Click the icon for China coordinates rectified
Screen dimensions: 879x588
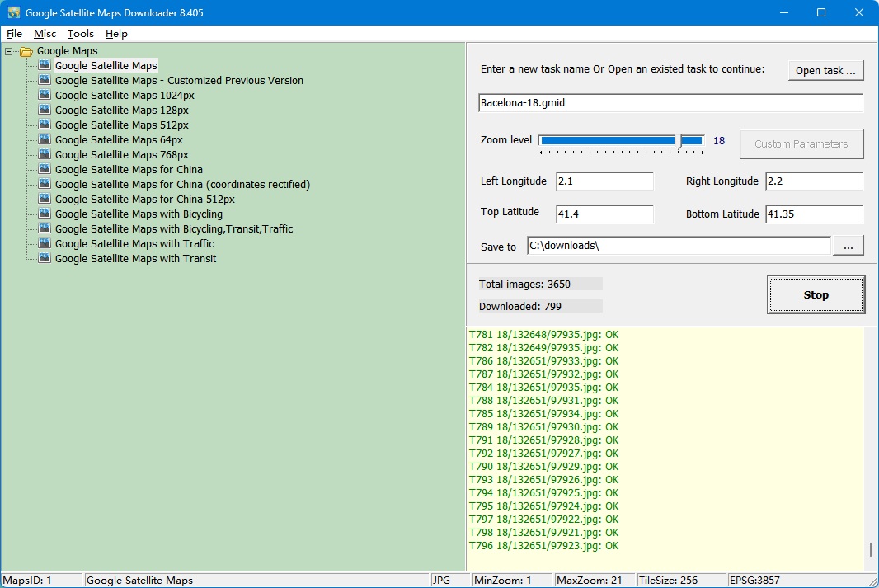pyautogui.click(x=45, y=184)
